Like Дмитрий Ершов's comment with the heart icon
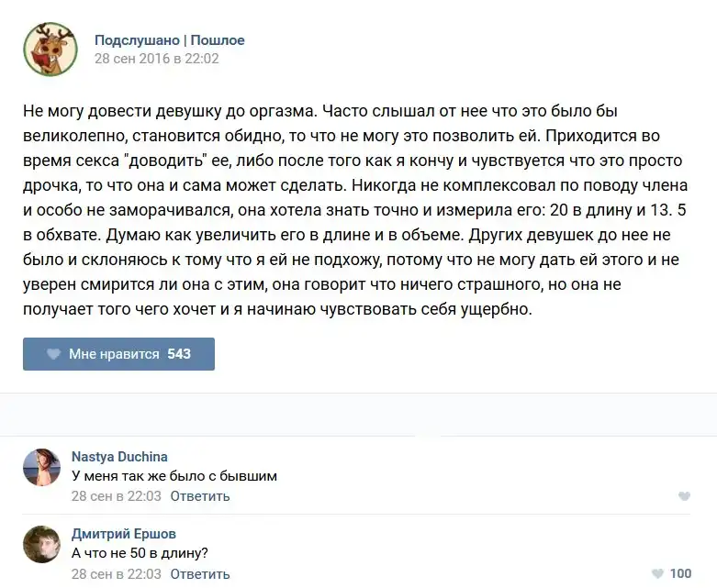Viewport: 717px width, 588px height. coord(655,574)
